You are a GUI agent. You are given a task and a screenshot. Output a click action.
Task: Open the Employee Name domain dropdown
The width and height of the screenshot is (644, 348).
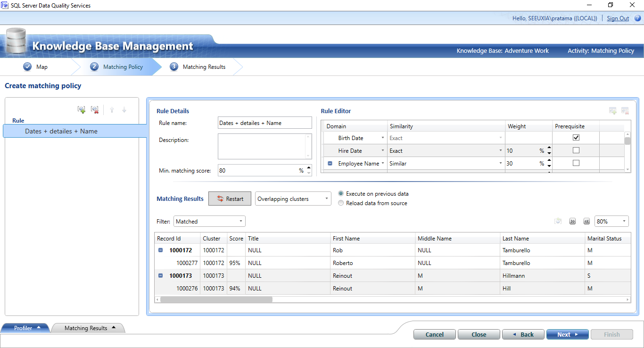point(383,164)
